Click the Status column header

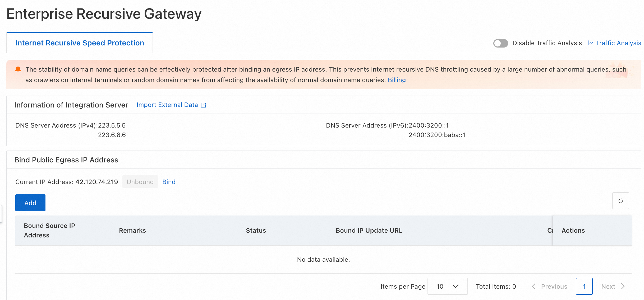pos(256,231)
